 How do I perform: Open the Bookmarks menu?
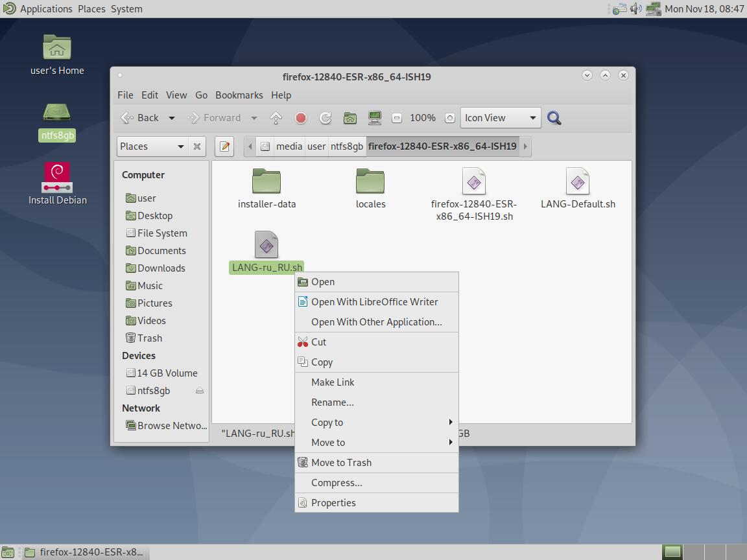(x=239, y=95)
